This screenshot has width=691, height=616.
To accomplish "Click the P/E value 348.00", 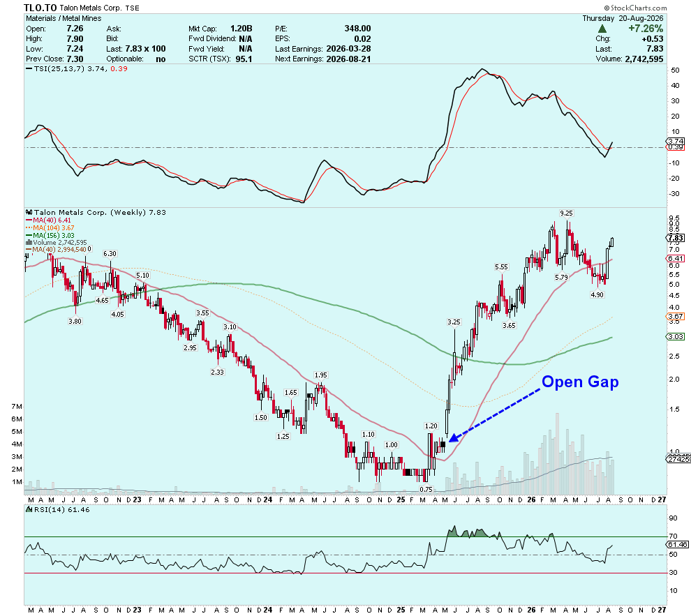I will tap(357, 29).
